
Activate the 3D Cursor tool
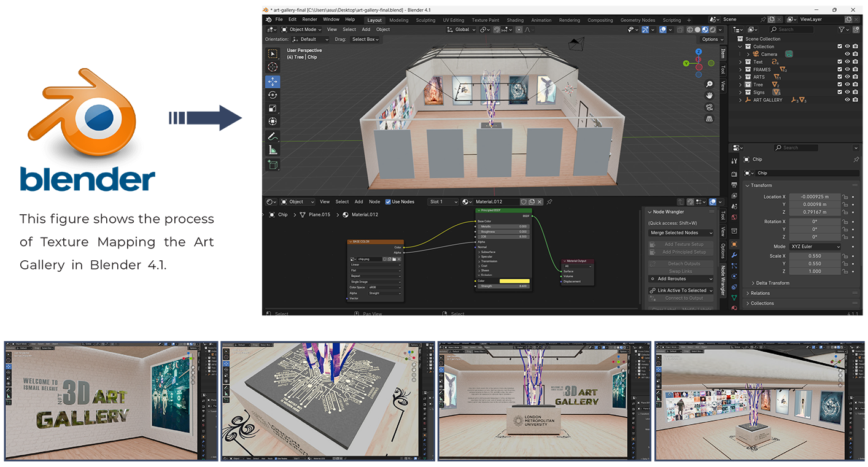[x=273, y=67]
